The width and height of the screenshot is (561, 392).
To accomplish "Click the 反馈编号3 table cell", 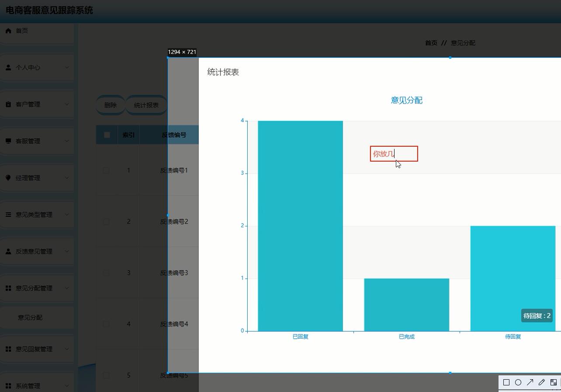I will 174,273.
